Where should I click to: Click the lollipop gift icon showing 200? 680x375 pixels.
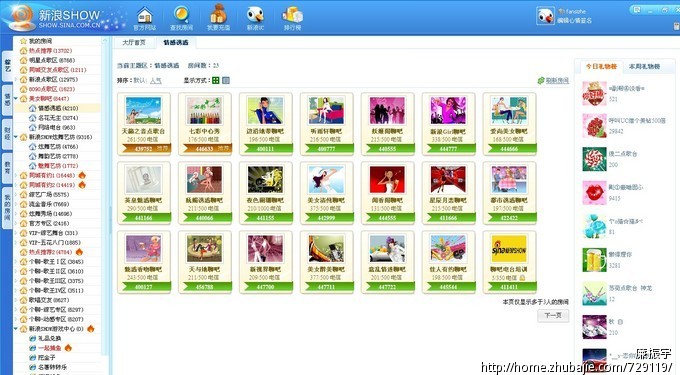pos(594,159)
